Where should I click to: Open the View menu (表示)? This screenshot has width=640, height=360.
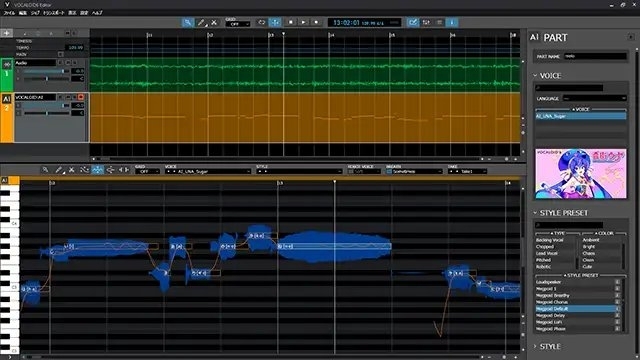[72, 13]
